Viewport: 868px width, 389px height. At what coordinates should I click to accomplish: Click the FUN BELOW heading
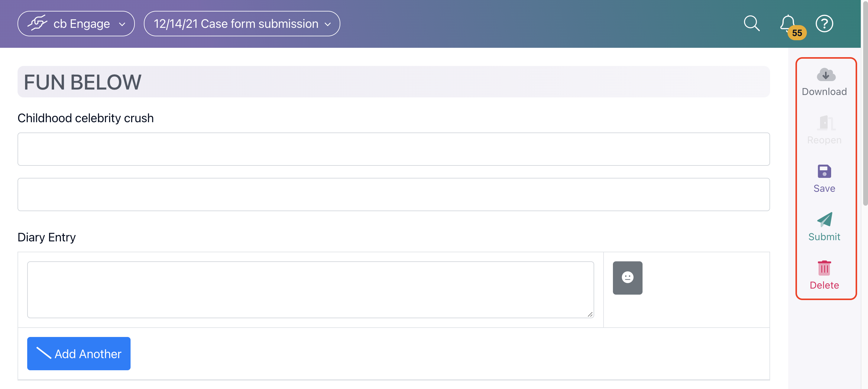(x=83, y=82)
